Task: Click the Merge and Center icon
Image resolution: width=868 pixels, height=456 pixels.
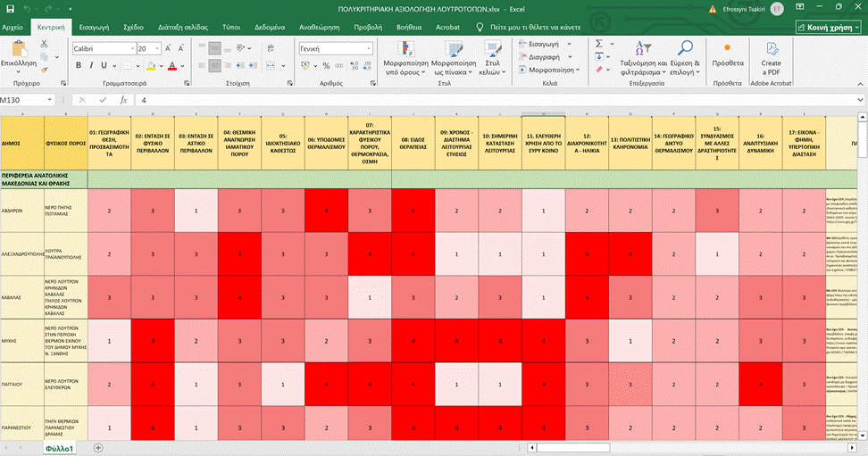Action: click(271, 65)
